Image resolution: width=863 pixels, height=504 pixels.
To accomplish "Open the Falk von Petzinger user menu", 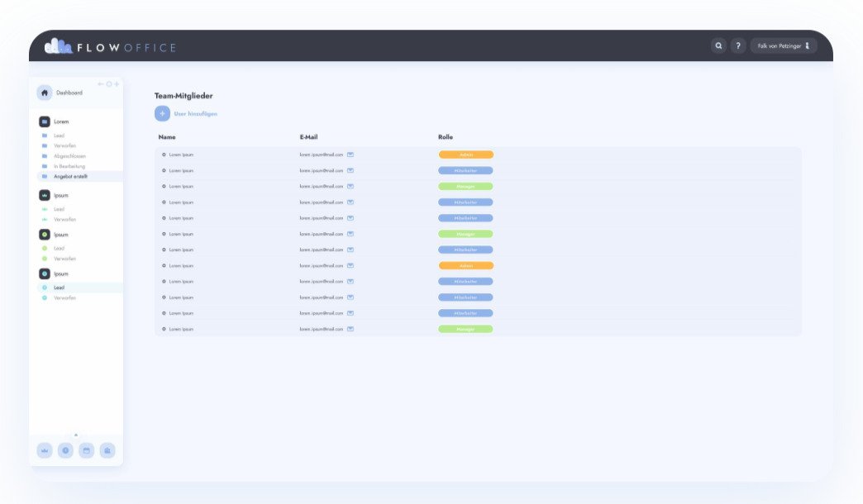I will (x=783, y=46).
